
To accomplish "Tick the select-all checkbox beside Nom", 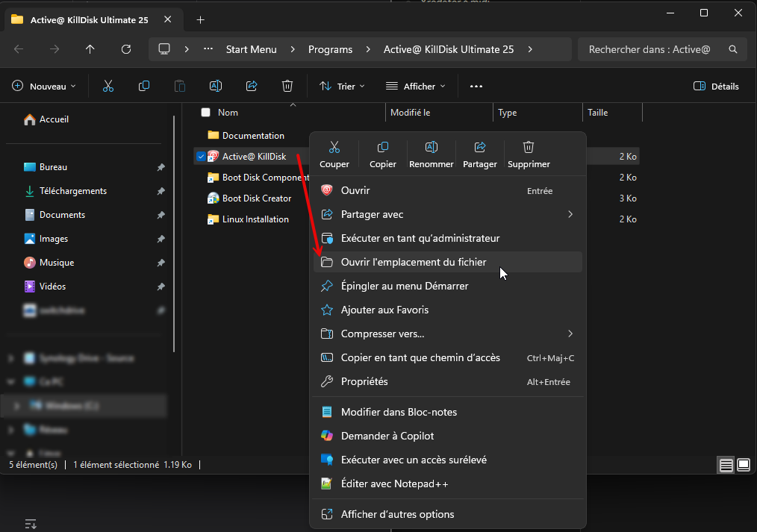I will tap(205, 113).
